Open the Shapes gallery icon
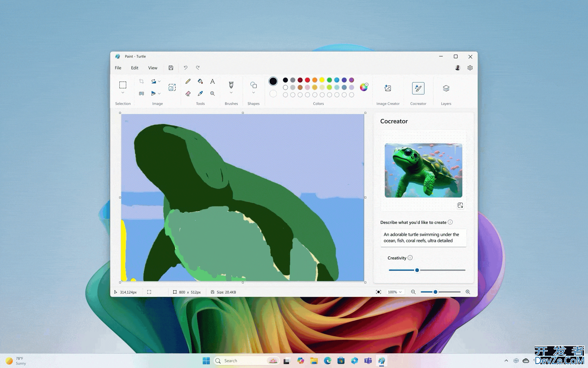588x368 pixels. click(254, 85)
